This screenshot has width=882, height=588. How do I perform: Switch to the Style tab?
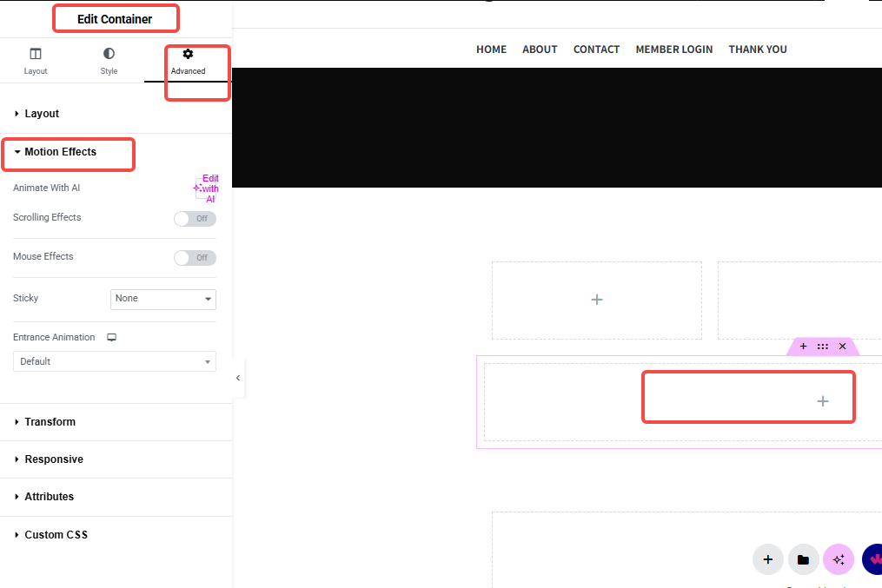click(108, 60)
